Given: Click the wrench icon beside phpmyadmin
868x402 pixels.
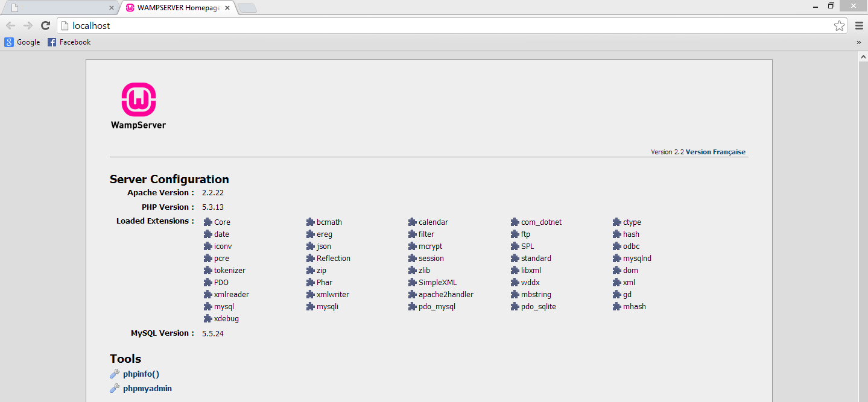Looking at the screenshot, I should (x=115, y=389).
